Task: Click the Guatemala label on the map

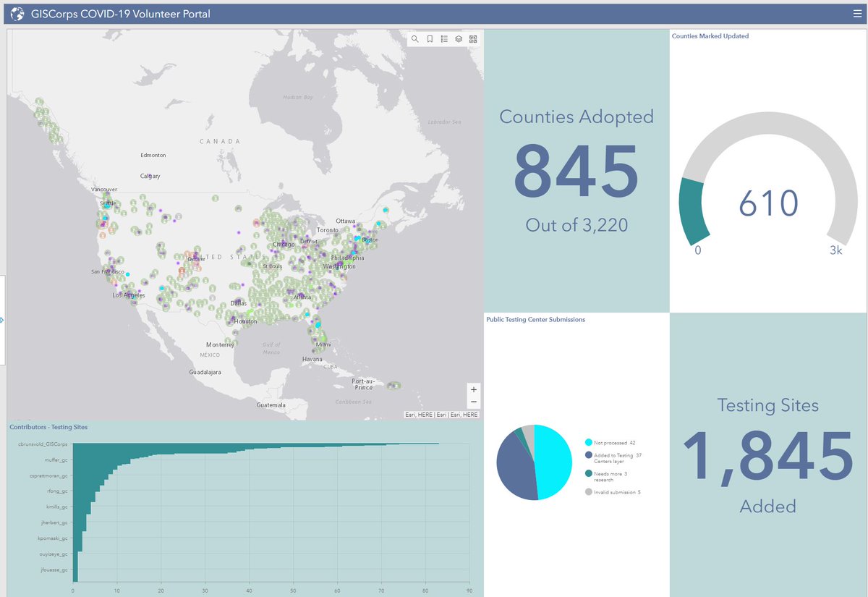Action: click(x=271, y=405)
